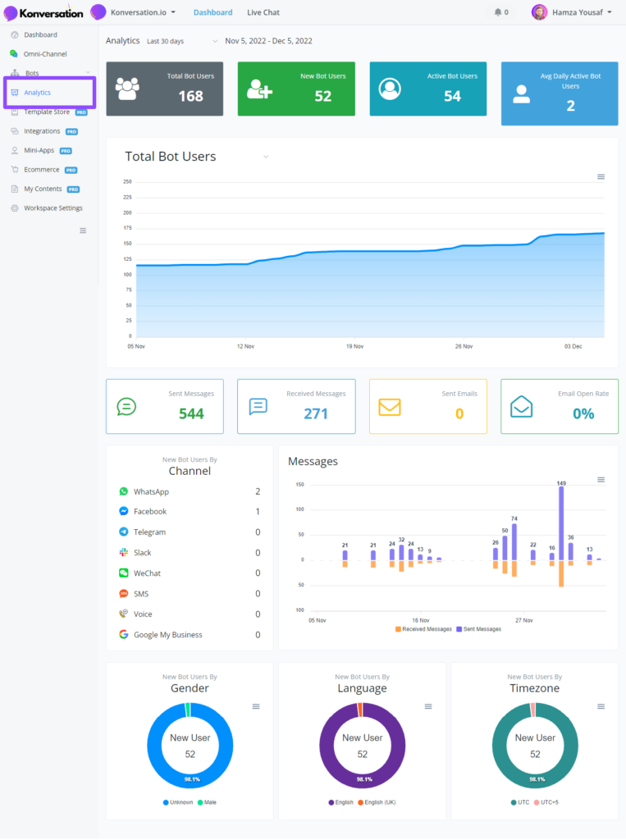This screenshot has width=626, height=840.
Task: Click the WeChat channel icon
Action: [x=124, y=573]
